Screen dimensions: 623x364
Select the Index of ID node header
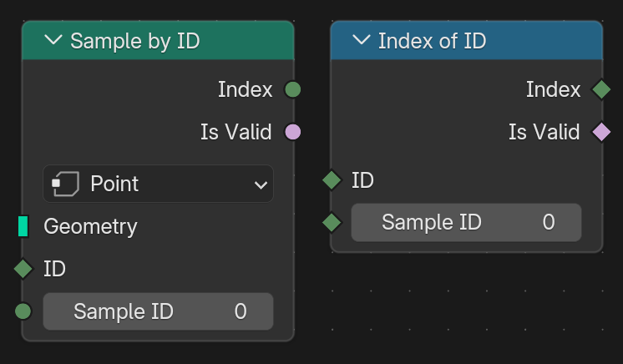(467, 41)
